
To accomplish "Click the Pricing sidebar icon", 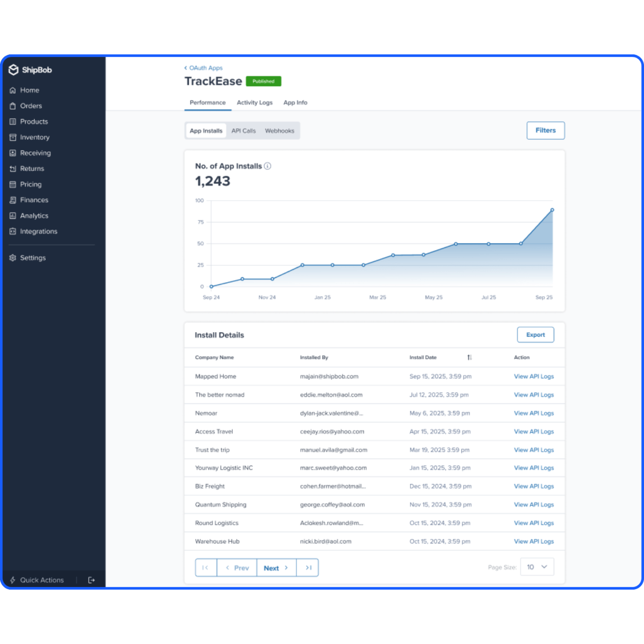I will tap(13, 185).
